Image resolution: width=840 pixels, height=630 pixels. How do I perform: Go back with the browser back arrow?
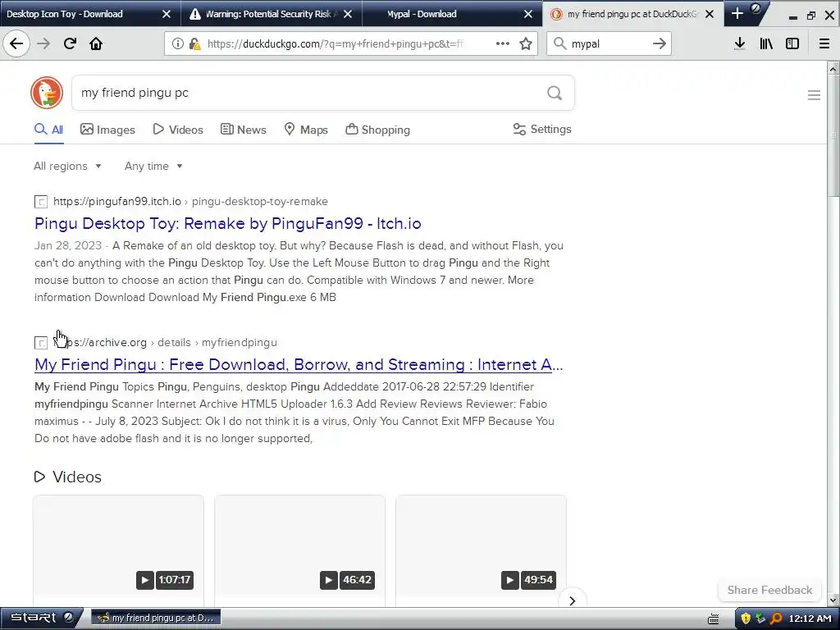(x=16, y=43)
